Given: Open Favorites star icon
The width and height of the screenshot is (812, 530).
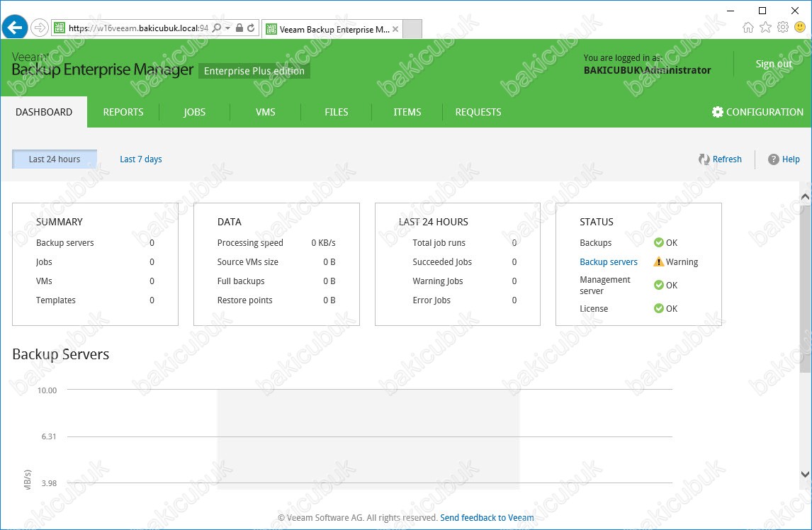Looking at the screenshot, I should 765,28.
